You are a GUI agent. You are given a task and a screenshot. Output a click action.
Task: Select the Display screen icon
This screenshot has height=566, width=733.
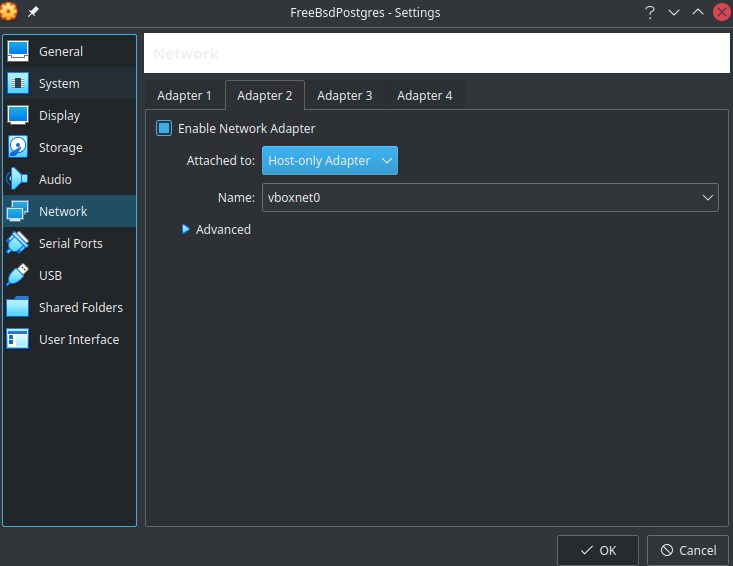(x=18, y=115)
